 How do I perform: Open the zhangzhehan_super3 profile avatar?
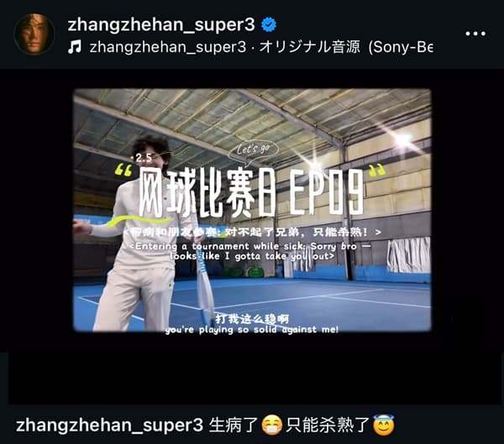pos(34,34)
